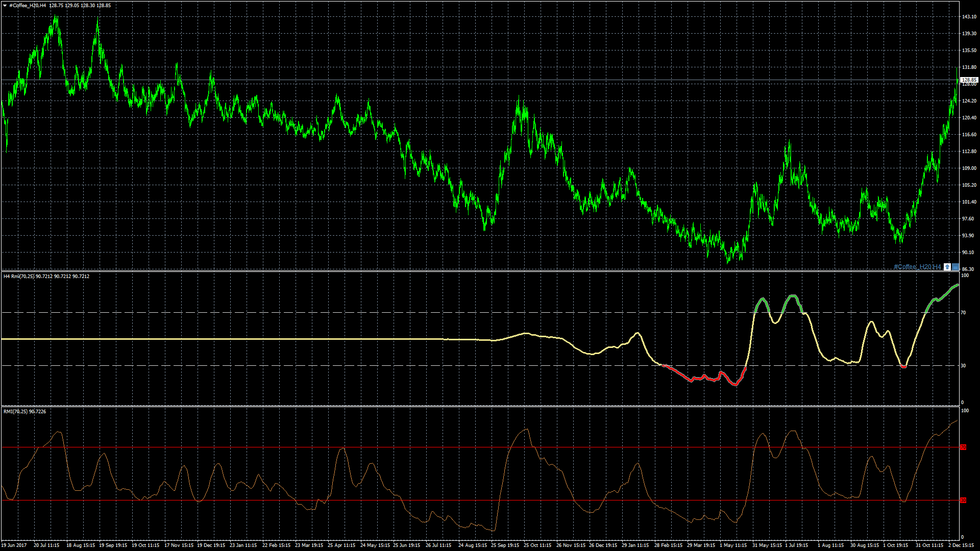Click the blue square icon beside the up-arrow
The width and height of the screenshot is (980, 551).
pos(955,267)
